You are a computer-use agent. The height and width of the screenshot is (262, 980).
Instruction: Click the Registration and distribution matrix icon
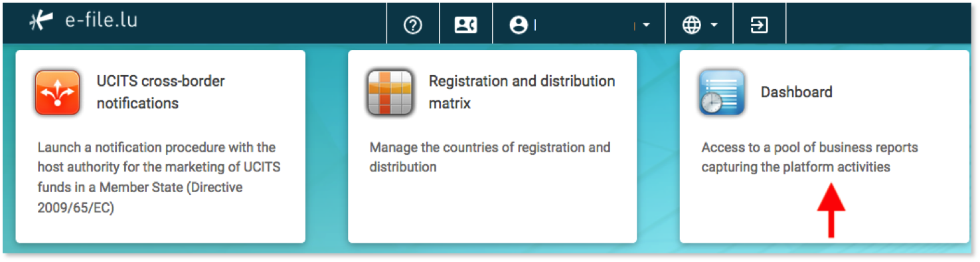[390, 92]
